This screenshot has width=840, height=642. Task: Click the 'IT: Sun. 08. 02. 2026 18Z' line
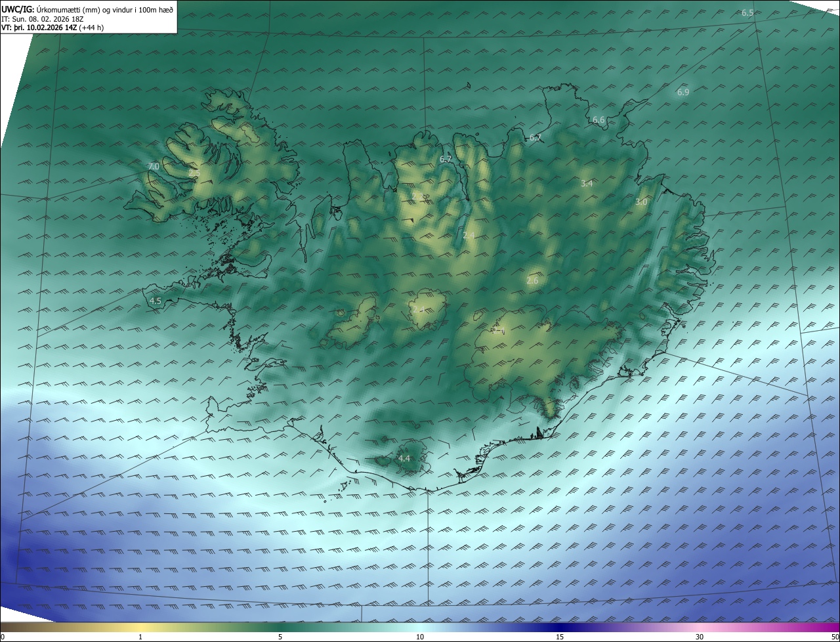(42, 19)
